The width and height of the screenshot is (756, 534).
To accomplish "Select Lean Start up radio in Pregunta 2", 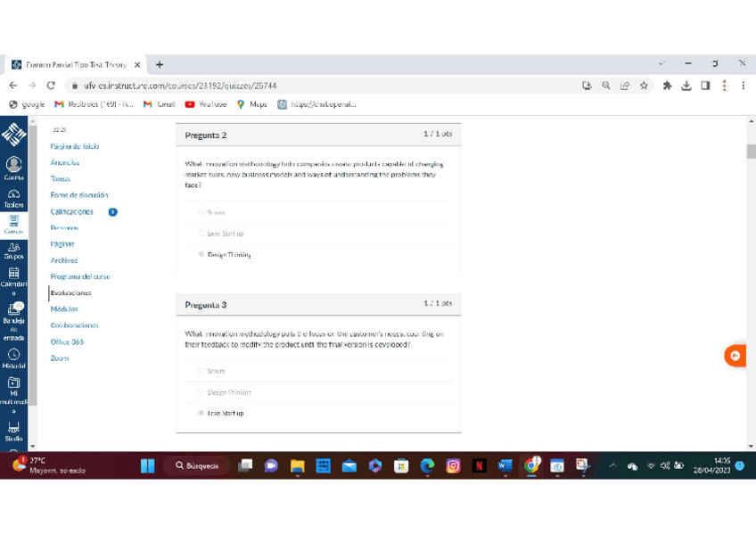I will click(201, 234).
